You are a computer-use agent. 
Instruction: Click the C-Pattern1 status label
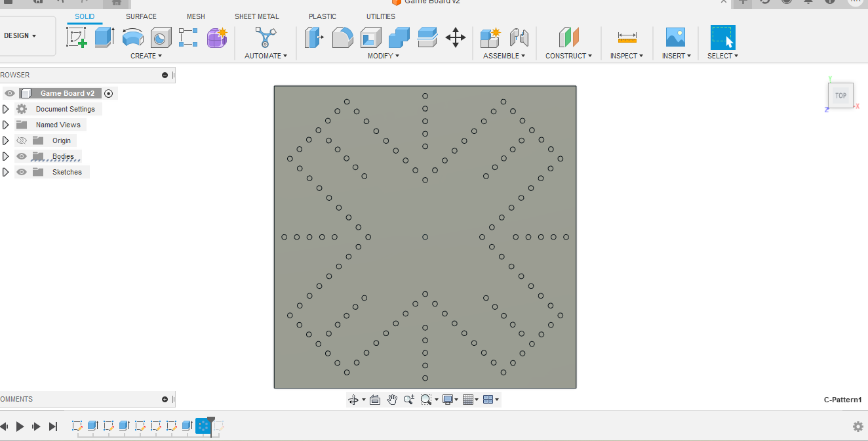[842, 400]
